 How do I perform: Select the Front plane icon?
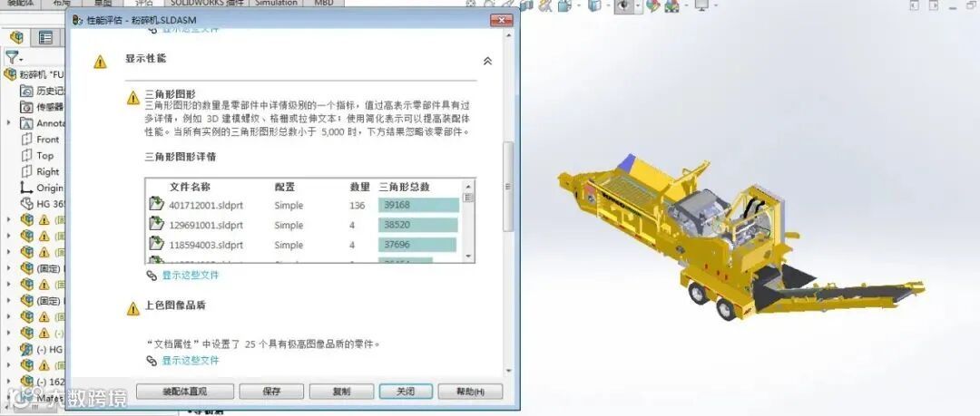(x=26, y=140)
